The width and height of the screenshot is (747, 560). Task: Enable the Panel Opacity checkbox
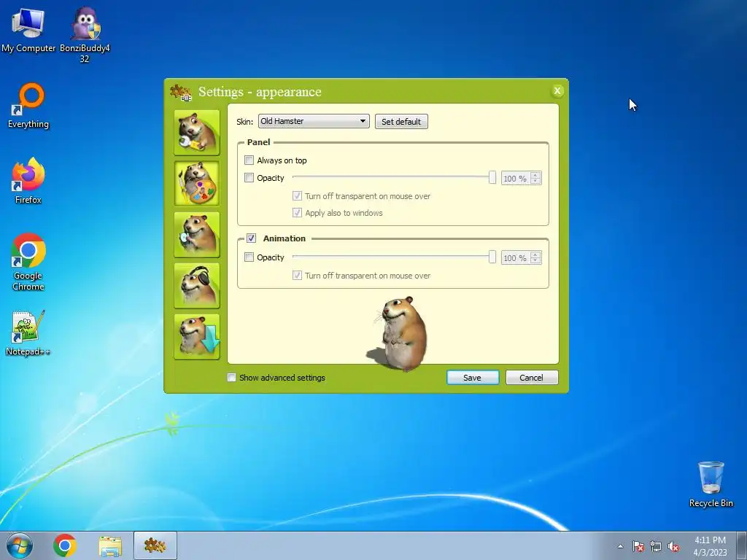click(x=249, y=178)
